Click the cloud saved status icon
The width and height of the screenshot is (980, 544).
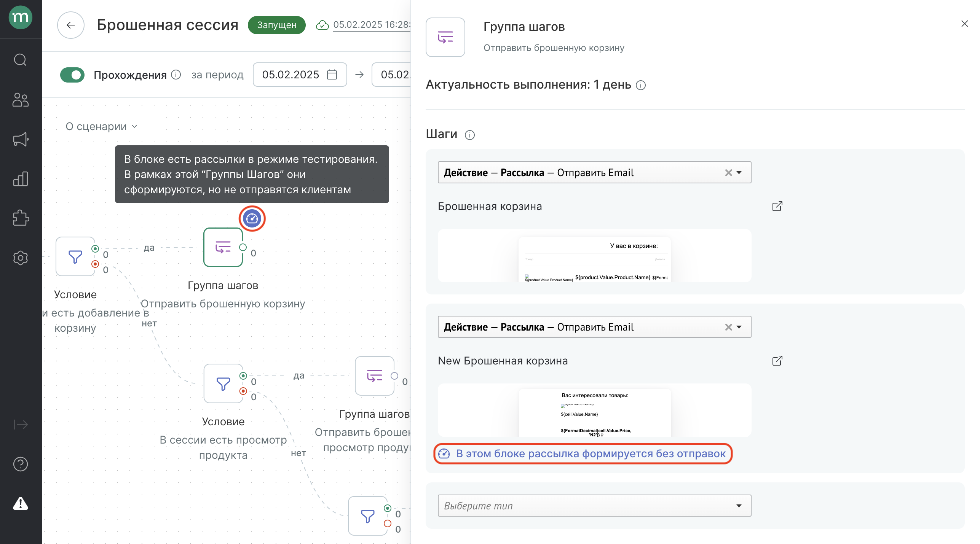tap(322, 25)
